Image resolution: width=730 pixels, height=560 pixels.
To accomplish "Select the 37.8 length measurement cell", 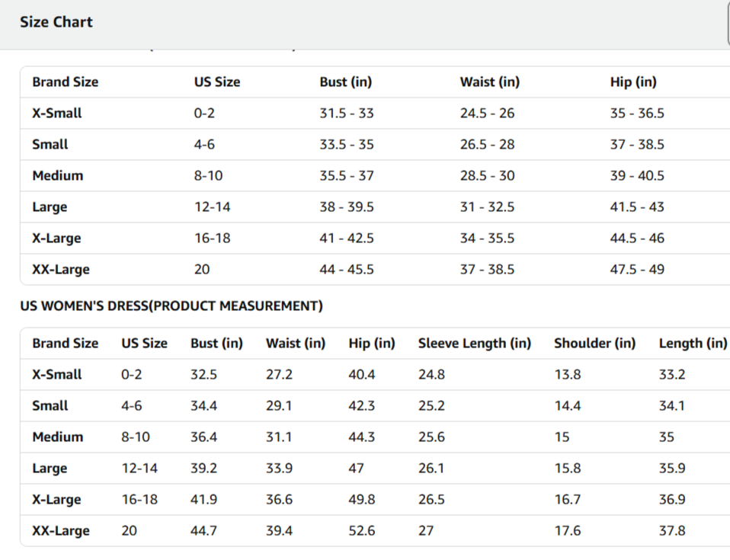I will pyautogui.click(x=672, y=531).
